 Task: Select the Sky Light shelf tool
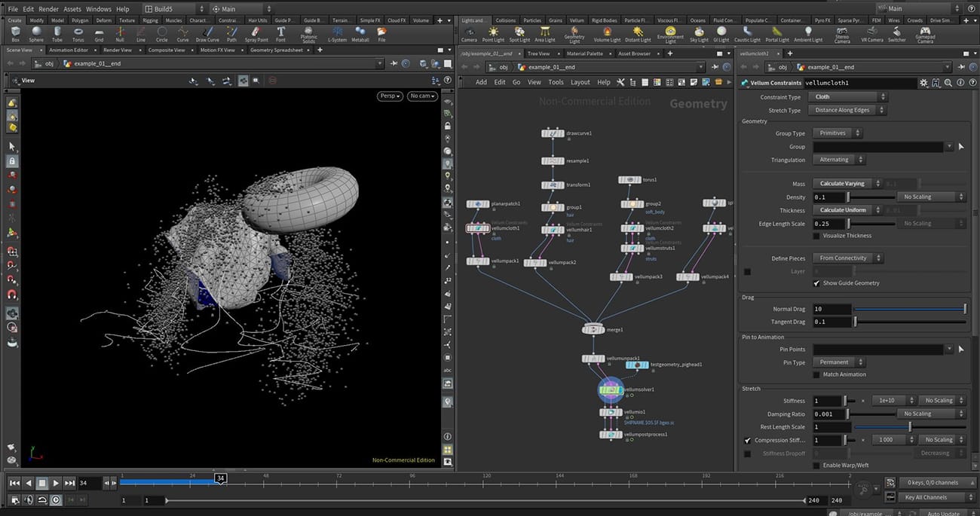click(x=698, y=32)
